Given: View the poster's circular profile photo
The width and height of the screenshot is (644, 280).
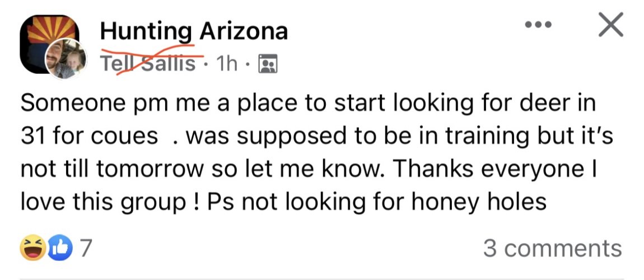Looking at the screenshot, I should click(x=66, y=59).
